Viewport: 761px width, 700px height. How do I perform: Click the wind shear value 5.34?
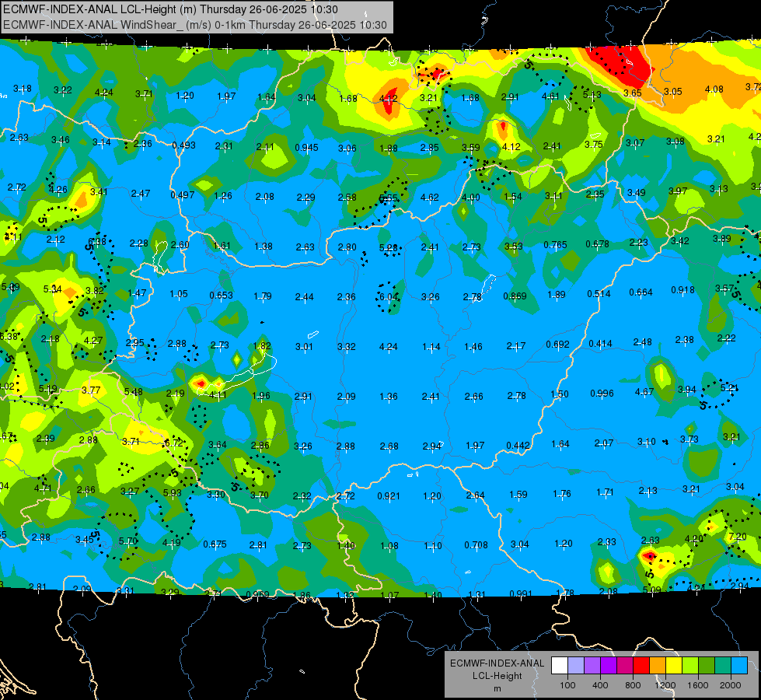click(52, 289)
